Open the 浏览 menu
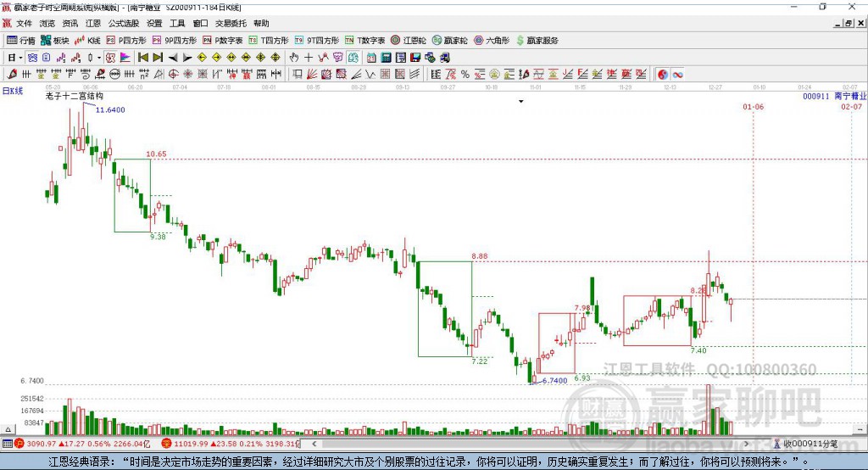The width and height of the screenshot is (868, 470). 47,23
